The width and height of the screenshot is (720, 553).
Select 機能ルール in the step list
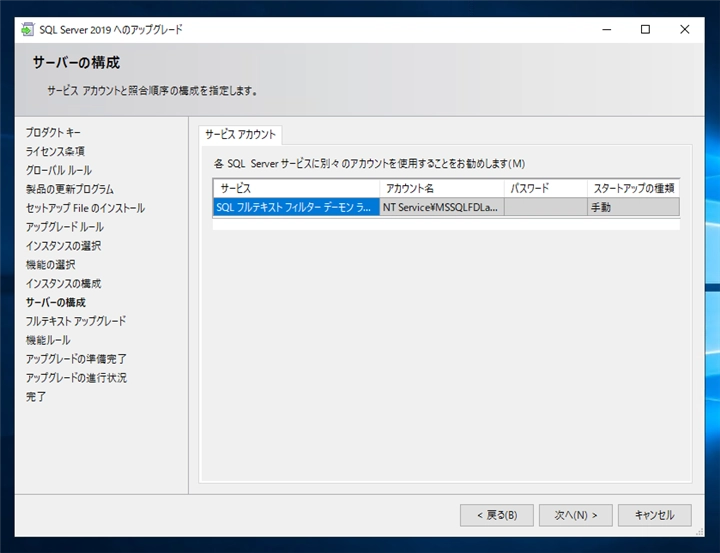tap(48, 340)
